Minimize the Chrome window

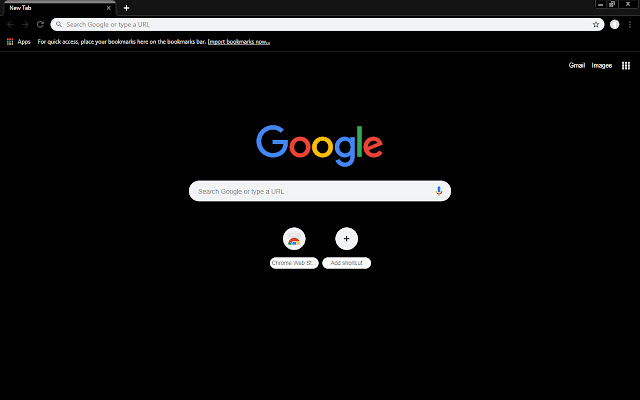pyautogui.click(x=600, y=4)
